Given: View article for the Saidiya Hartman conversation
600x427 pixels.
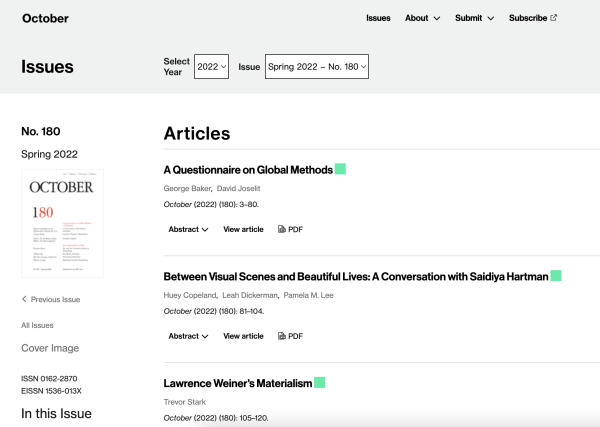Looking at the screenshot, I should click(x=243, y=336).
